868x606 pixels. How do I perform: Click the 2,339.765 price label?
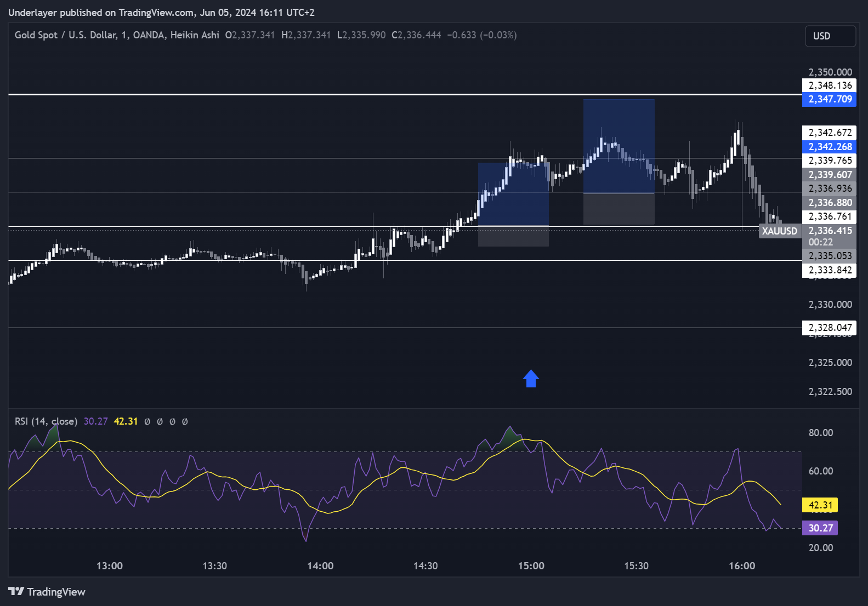click(829, 161)
